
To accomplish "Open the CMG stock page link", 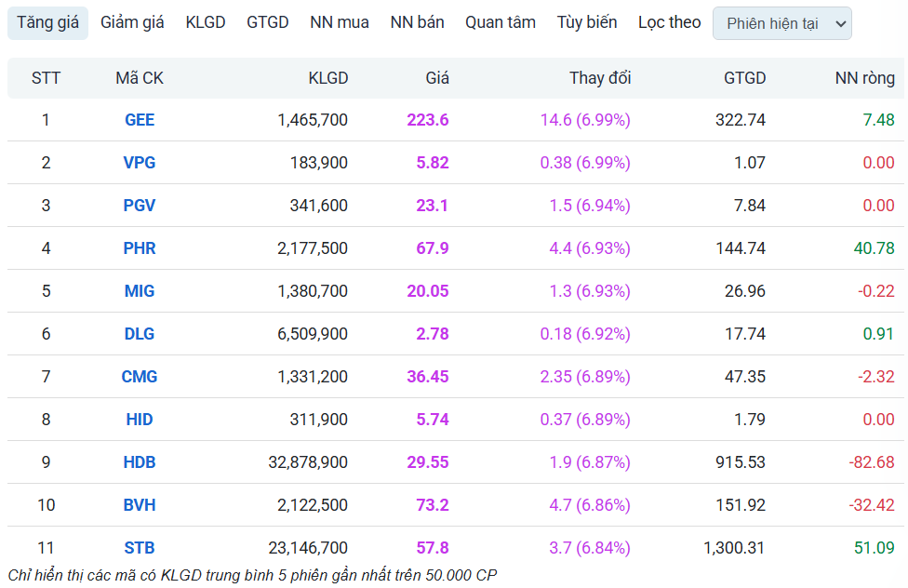I will [x=140, y=377].
